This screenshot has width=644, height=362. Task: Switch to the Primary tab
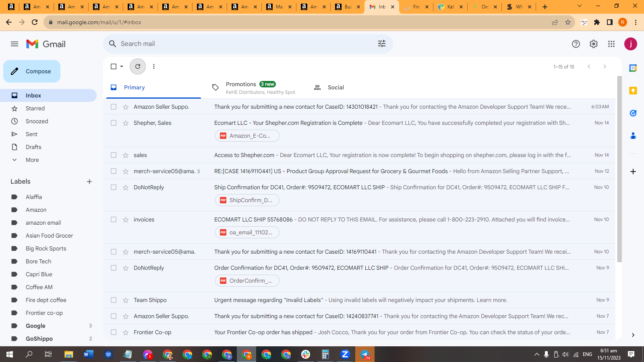tap(153, 87)
